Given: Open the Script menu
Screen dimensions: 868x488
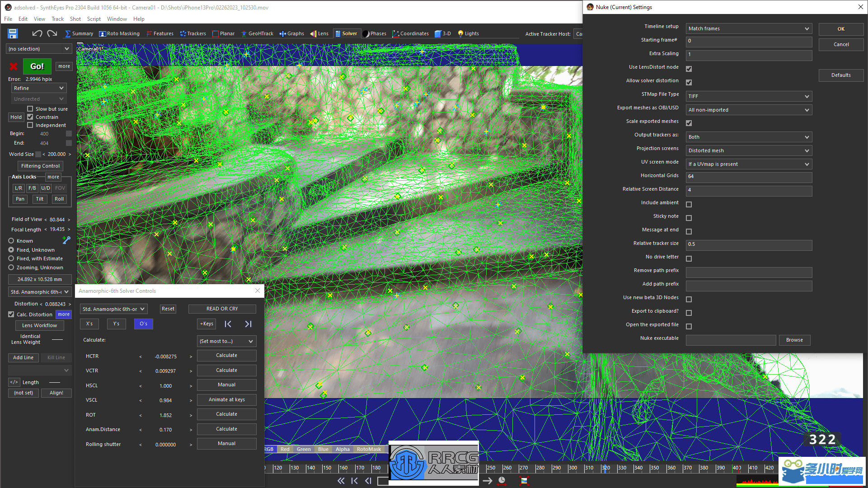Looking at the screenshot, I should [94, 19].
